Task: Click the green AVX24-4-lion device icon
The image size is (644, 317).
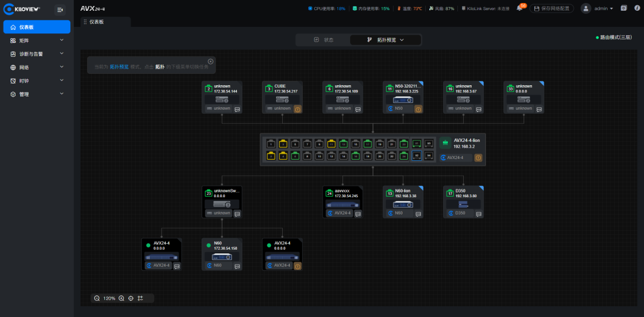Action: (445, 143)
